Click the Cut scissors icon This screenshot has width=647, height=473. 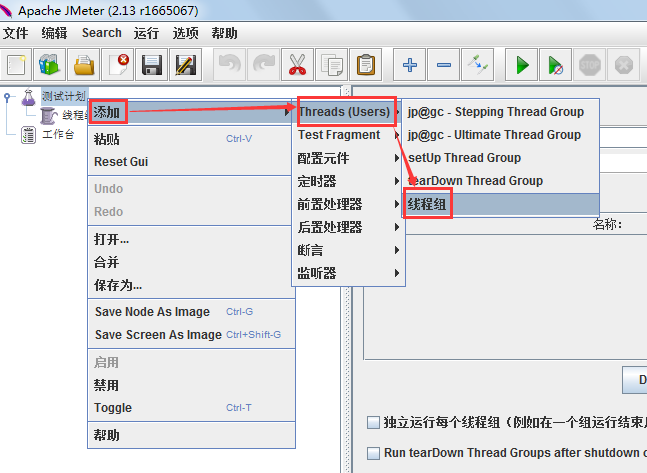(x=298, y=65)
